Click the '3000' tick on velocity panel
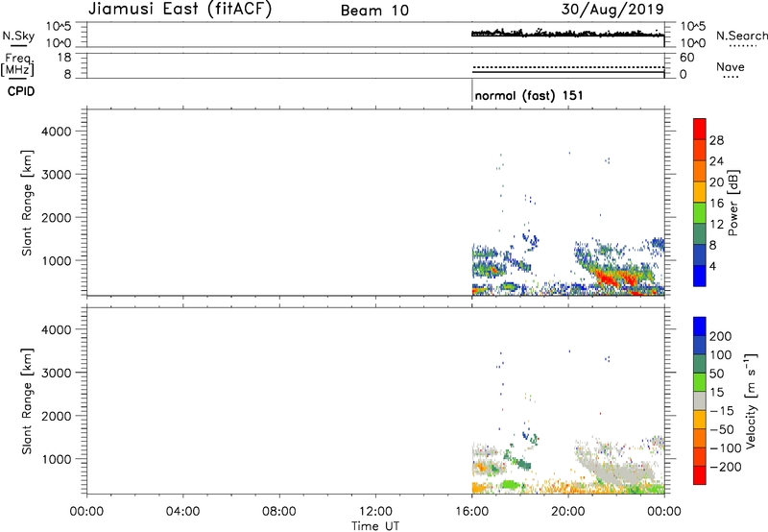 point(57,373)
